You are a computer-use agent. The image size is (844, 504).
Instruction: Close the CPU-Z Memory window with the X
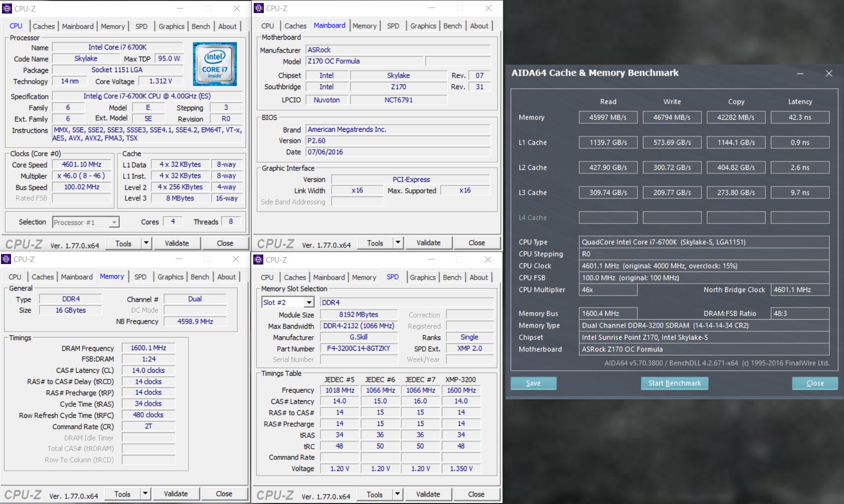click(236, 259)
